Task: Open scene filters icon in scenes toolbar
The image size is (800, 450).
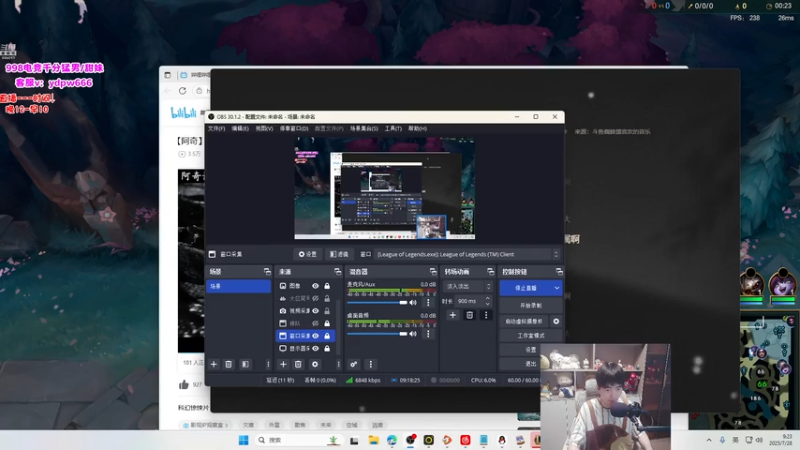Action: point(245,364)
